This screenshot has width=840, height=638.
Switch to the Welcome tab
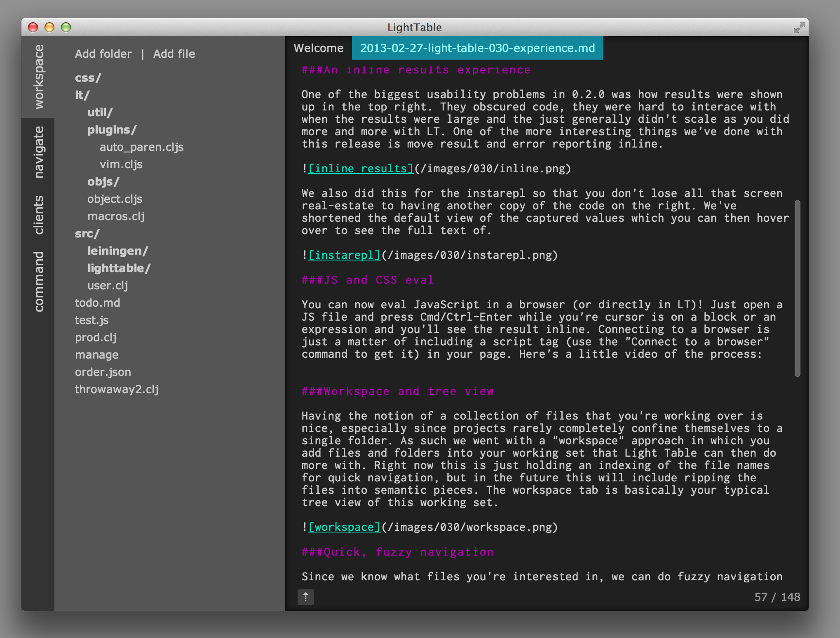pyautogui.click(x=318, y=48)
